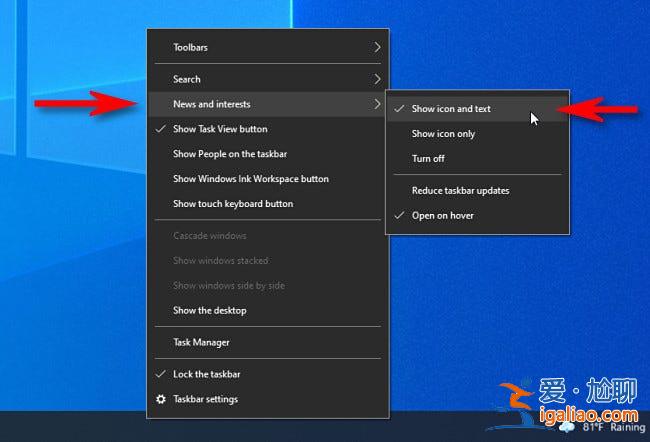The image size is (650, 442).
Task: Select Show icon only option
Action: tap(478, 134)
